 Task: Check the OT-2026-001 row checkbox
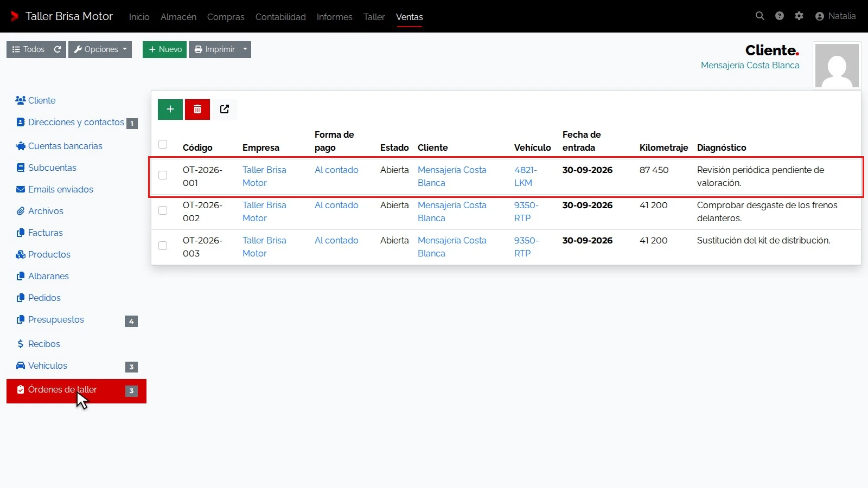(x=163, y=175)
